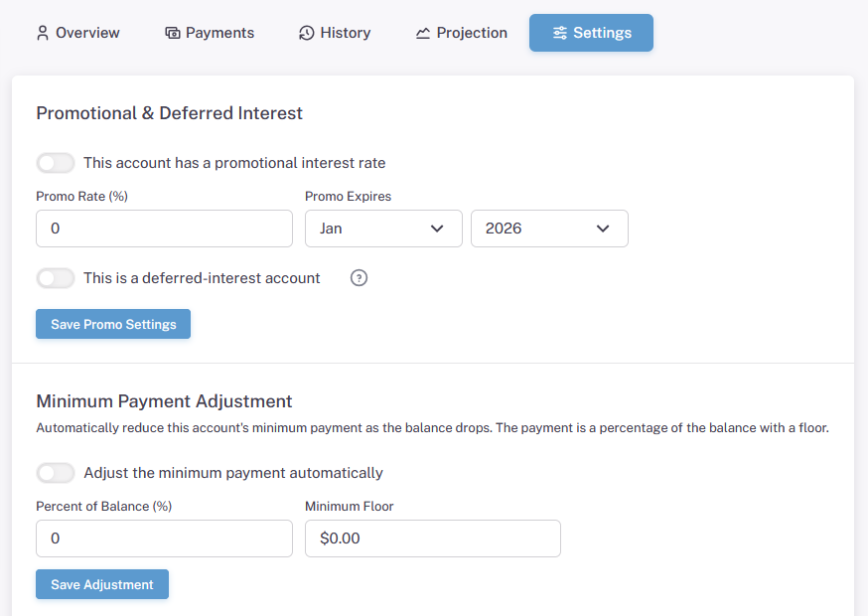This screenshot has width=868, height=616.
Task: Click the Percent of Balance field
Action: click(164, 539)
